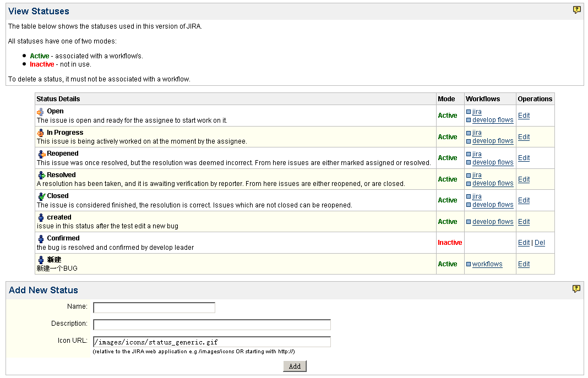The width and height of the screenshot is (588, 378).
Task: Delete the Confirmed status
Action: point(540,243)
